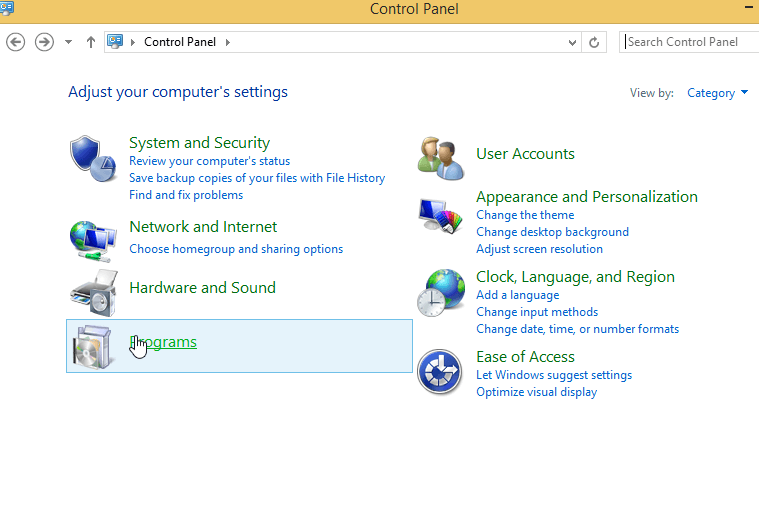Go forward with the Forward arrow button
759x508 pixels.
pos(44,42)
